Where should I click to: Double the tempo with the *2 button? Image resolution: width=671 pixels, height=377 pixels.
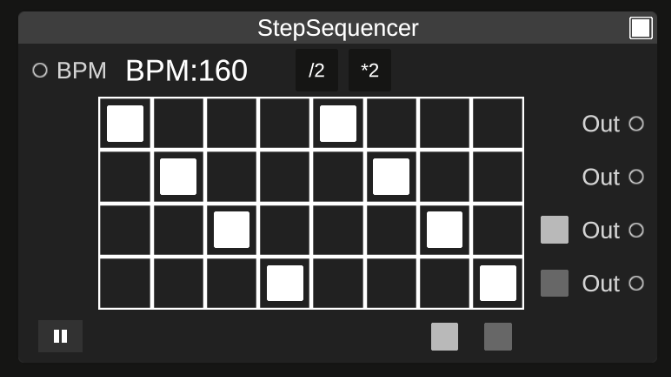(x=370, y=70)
